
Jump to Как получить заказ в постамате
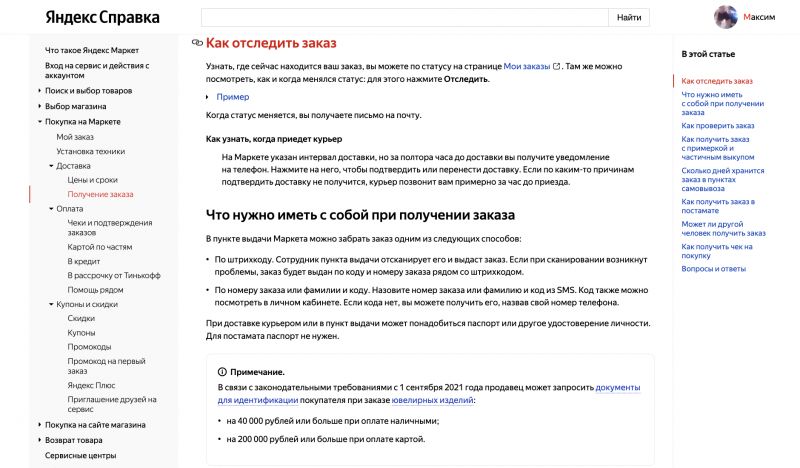click(718, 206)
